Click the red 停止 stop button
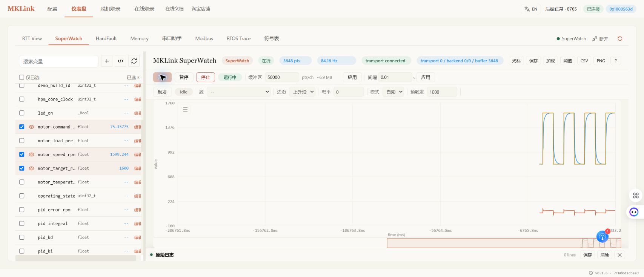The image size is (644, 277). 206,77
